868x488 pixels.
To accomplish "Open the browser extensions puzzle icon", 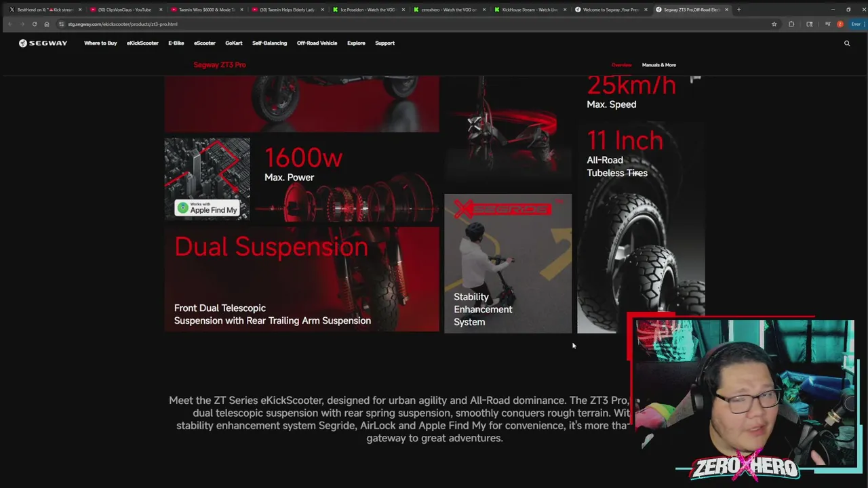I will pos(791,24).
